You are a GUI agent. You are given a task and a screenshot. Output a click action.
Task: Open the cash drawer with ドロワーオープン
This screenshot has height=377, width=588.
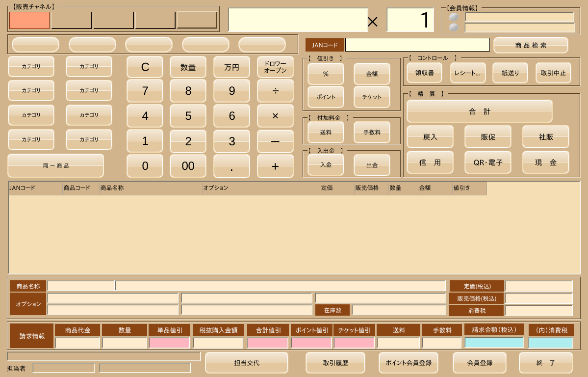(x=275, y=67)
